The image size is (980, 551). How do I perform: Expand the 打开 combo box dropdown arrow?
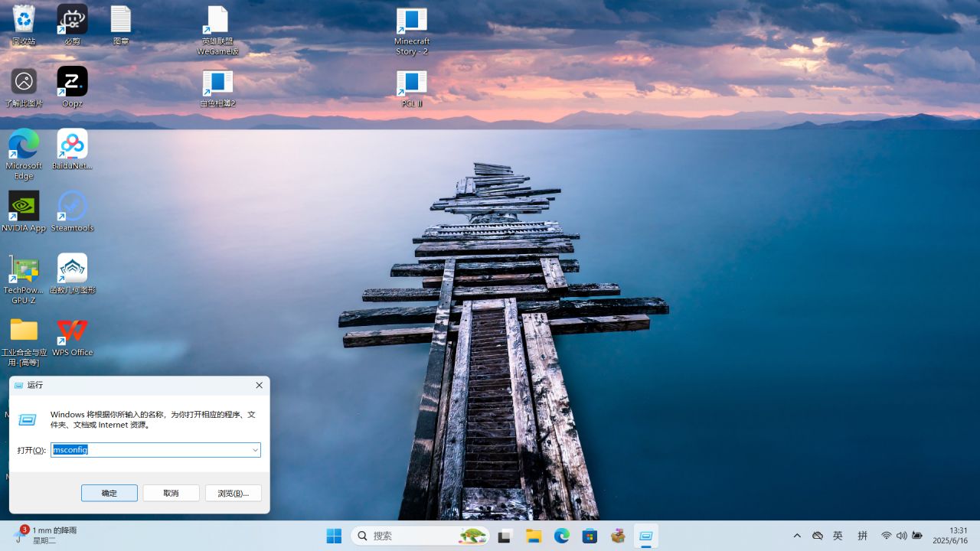(255, 450)
